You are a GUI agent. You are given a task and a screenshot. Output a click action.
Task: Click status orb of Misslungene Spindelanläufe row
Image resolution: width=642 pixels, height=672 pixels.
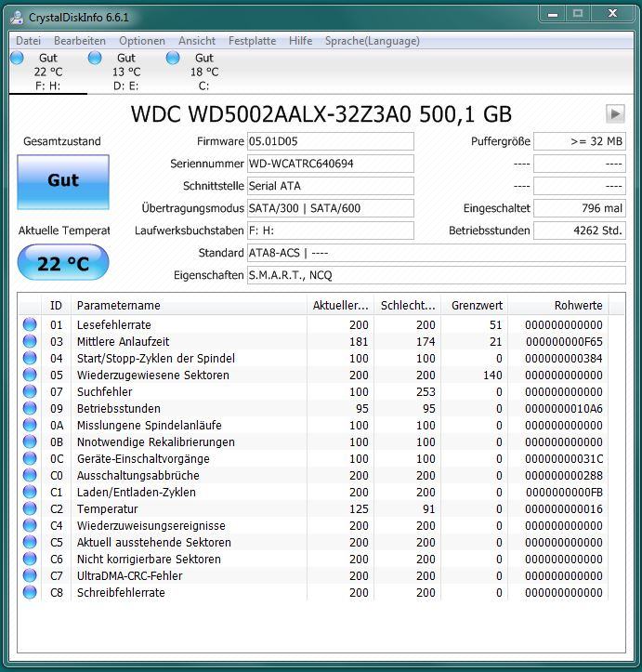tap(30, 425)
